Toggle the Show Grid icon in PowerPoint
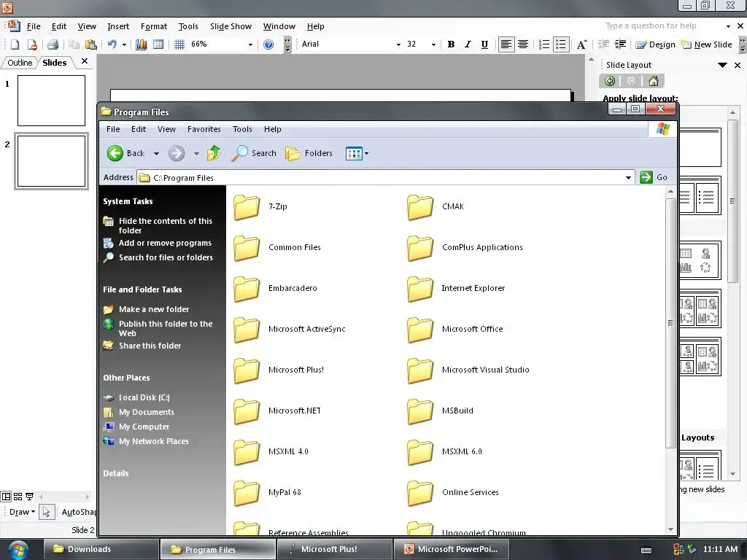The width and height of the screenshot is (747, 560). click(179, 44)
